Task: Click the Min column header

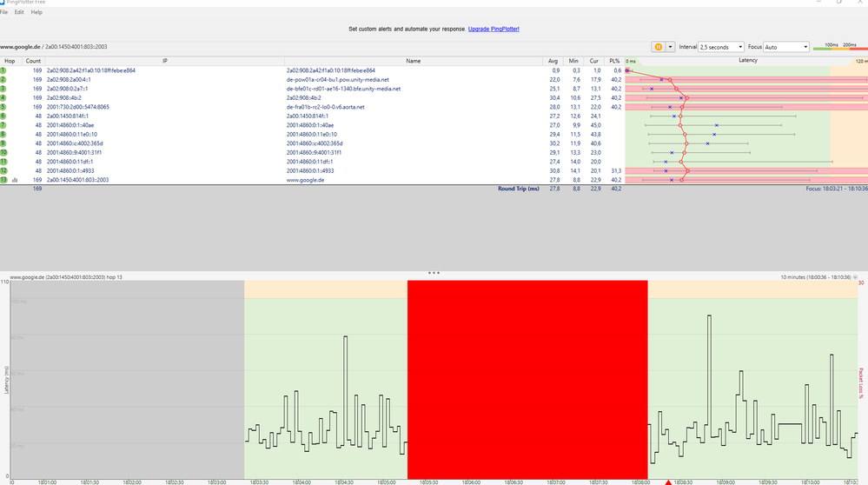Action: [573, 61]
